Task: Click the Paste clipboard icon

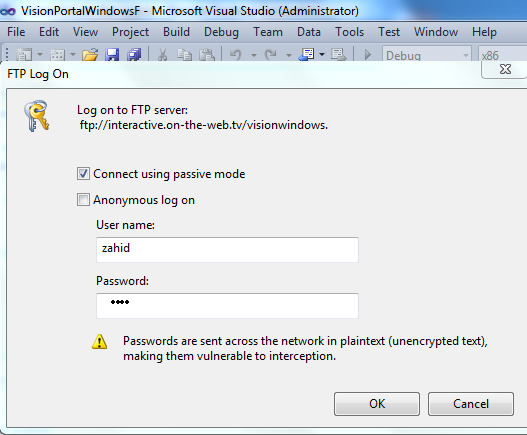Action: [x=207, y=54]
